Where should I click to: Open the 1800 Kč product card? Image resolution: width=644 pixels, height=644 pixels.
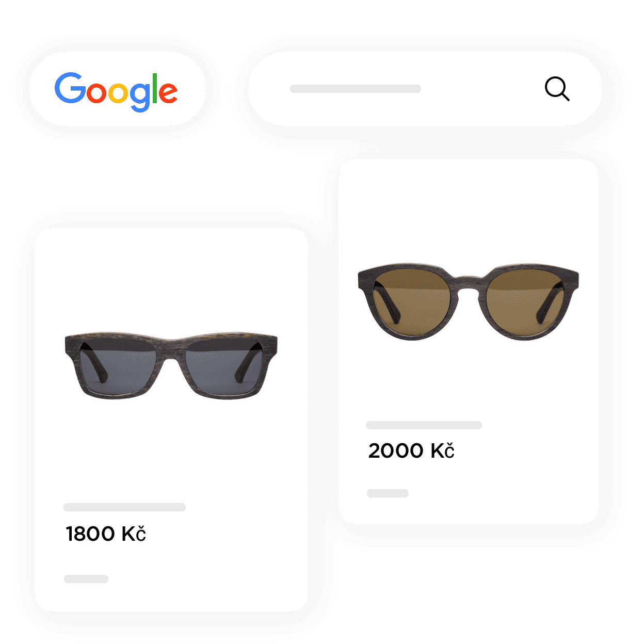click(x=171, y=419)
